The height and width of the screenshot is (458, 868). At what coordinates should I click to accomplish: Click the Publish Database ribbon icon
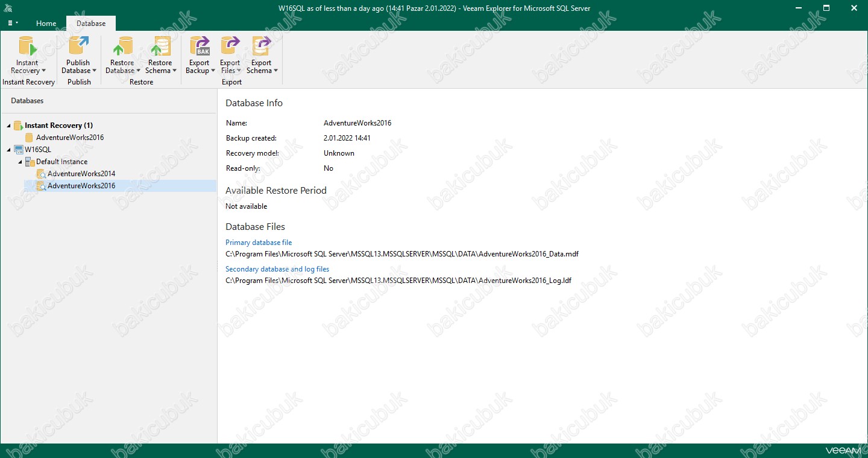pyautogui.click(x=78, y=46)
